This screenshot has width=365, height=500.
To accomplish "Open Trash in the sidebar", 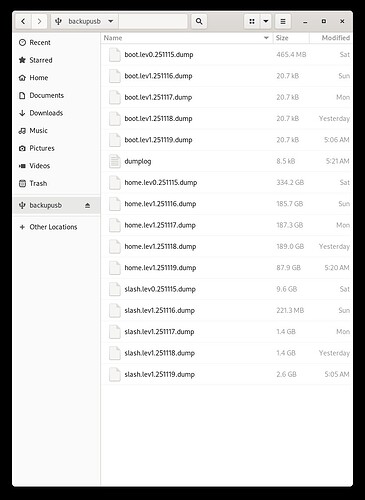I will pyautogui.click(x=56, y=183).
